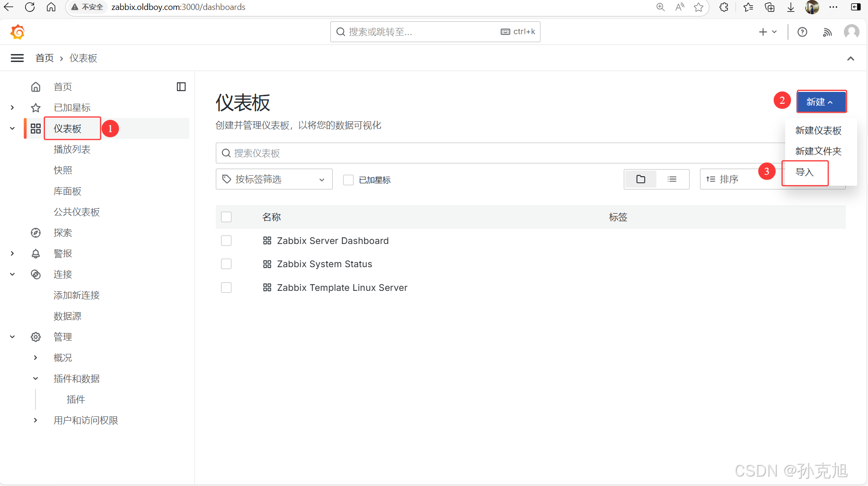Click the 首页 home icon in sidebar
Viewport: 868px width, 486px height.
pyautogui.click(x=36, y=87)
